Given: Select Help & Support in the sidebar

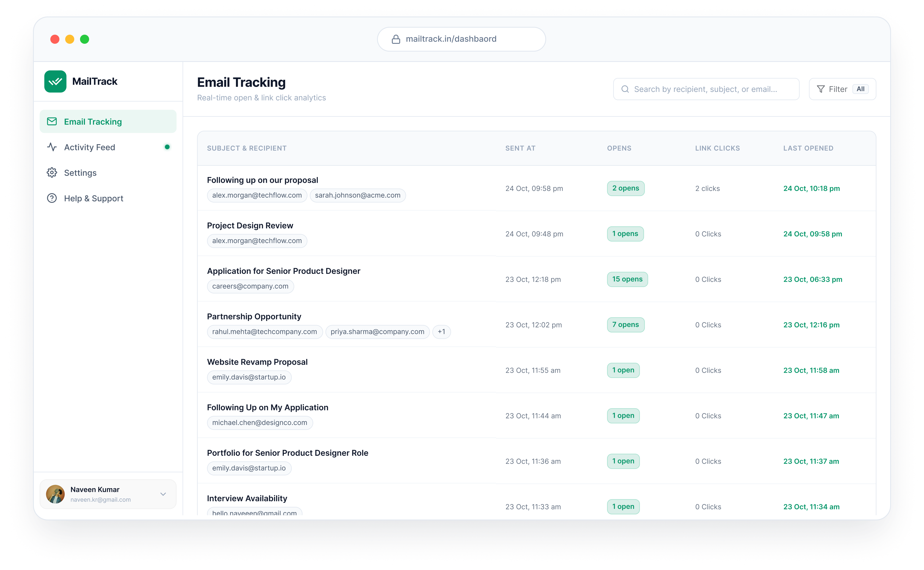Looking at the screenshot, I should pyautogui.click(x=108, y=198).
